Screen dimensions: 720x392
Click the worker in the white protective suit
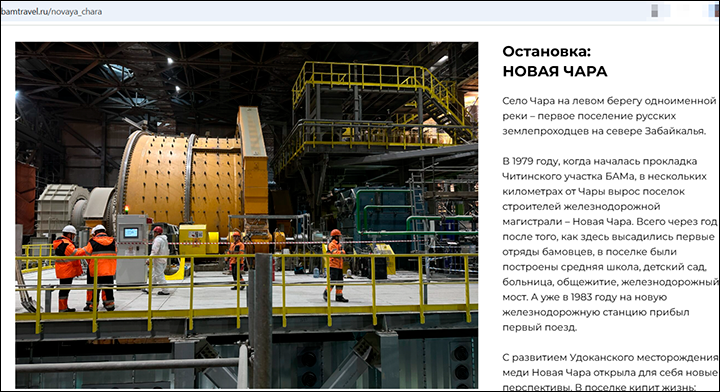[159, 260]
